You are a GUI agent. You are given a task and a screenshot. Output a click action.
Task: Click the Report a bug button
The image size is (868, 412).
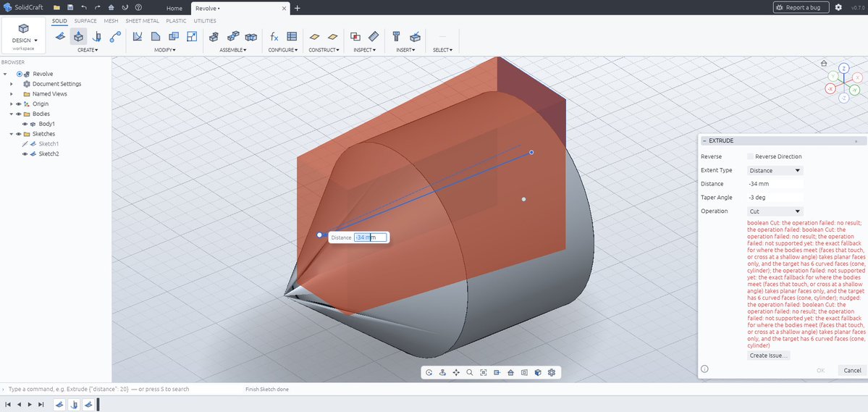pos(801,8)
